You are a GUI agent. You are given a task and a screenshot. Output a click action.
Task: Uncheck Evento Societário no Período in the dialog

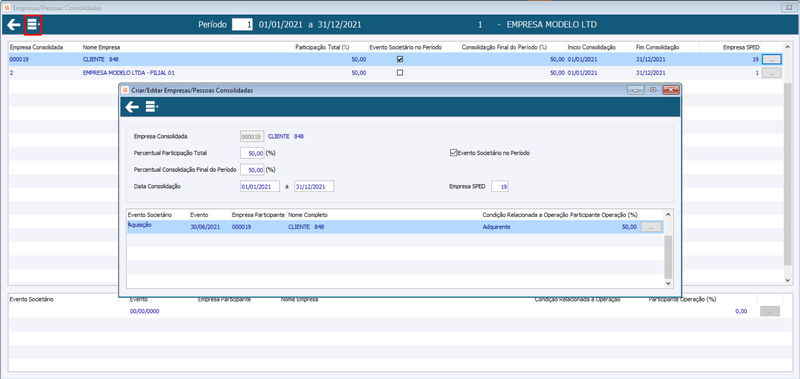tap(453, 153)
